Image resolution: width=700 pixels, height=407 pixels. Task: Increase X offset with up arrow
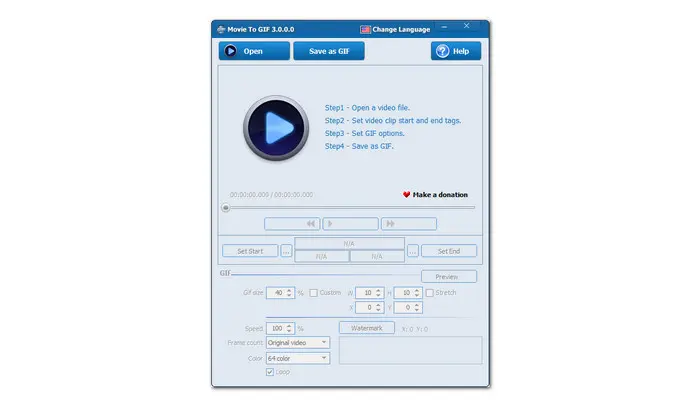click(379, 305)
